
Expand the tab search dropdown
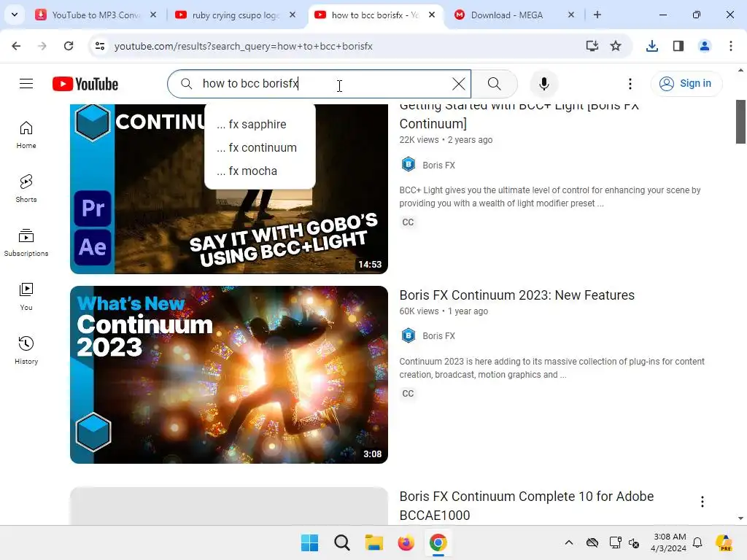(15, 15)
